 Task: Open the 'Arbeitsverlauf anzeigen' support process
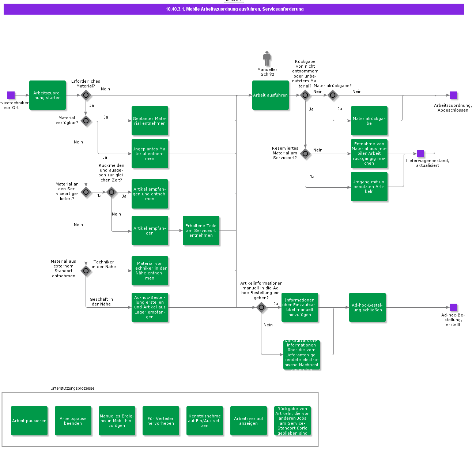pos(249,421)
